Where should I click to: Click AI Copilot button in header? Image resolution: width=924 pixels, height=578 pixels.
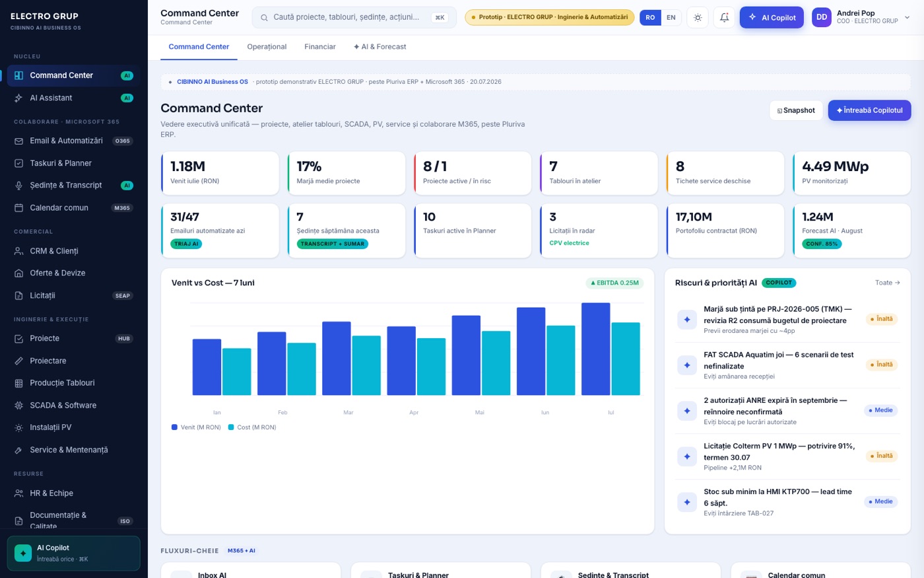pyautogui.click(x=772, y=18)
